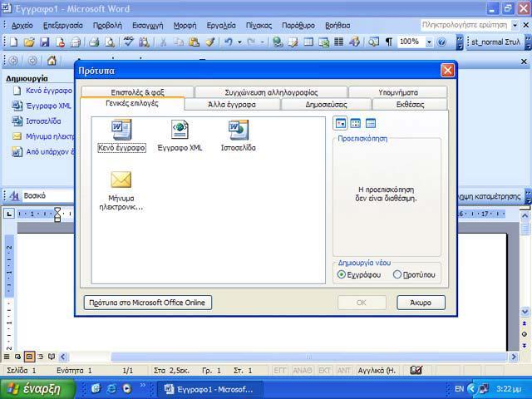
Task: Run the ABC spelling check icon
Action: coord(129,42)
